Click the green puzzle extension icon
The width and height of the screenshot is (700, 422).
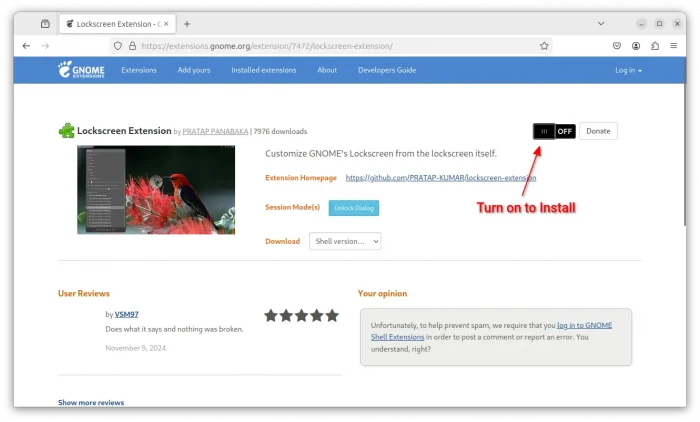[67, 130]
